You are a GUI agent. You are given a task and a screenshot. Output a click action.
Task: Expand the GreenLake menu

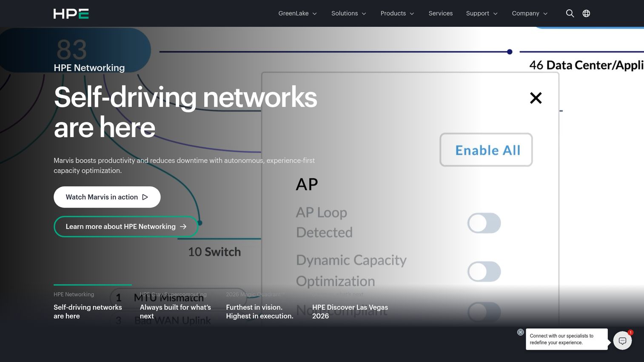(x=298, y=14)
